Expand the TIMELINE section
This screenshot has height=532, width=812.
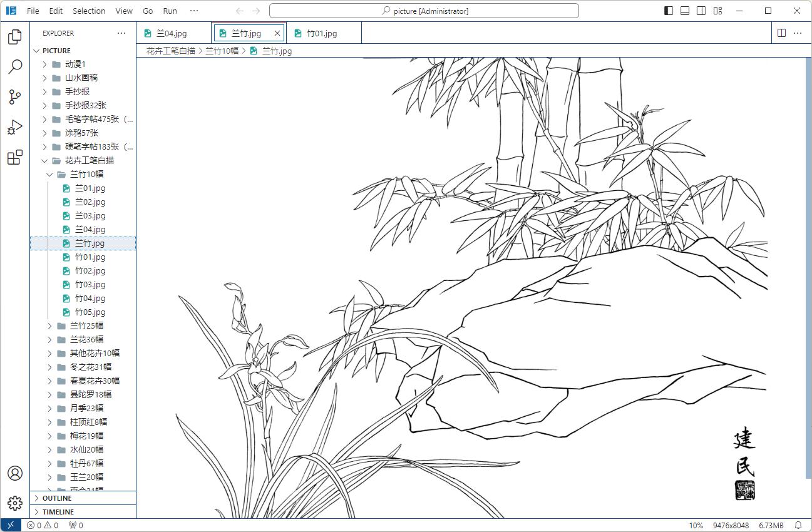tap(83, 512)
